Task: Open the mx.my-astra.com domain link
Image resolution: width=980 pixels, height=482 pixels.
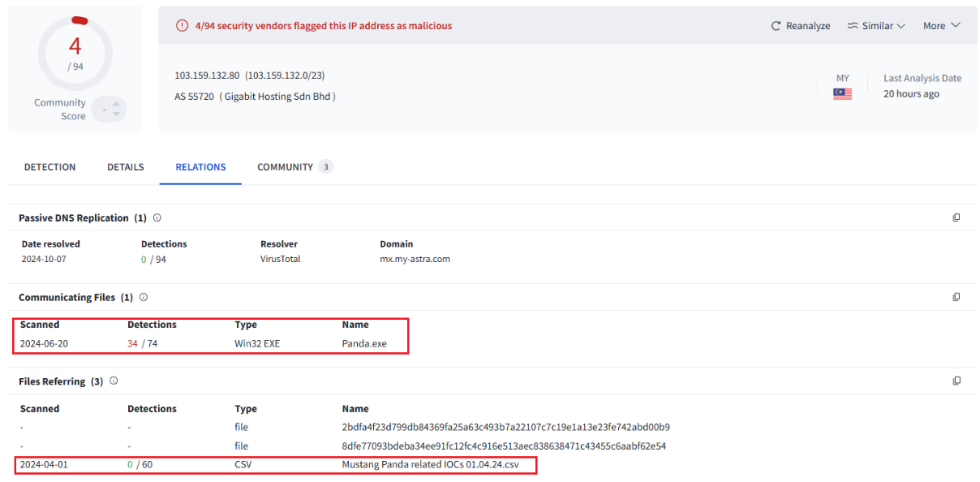Action: (415, 260)
